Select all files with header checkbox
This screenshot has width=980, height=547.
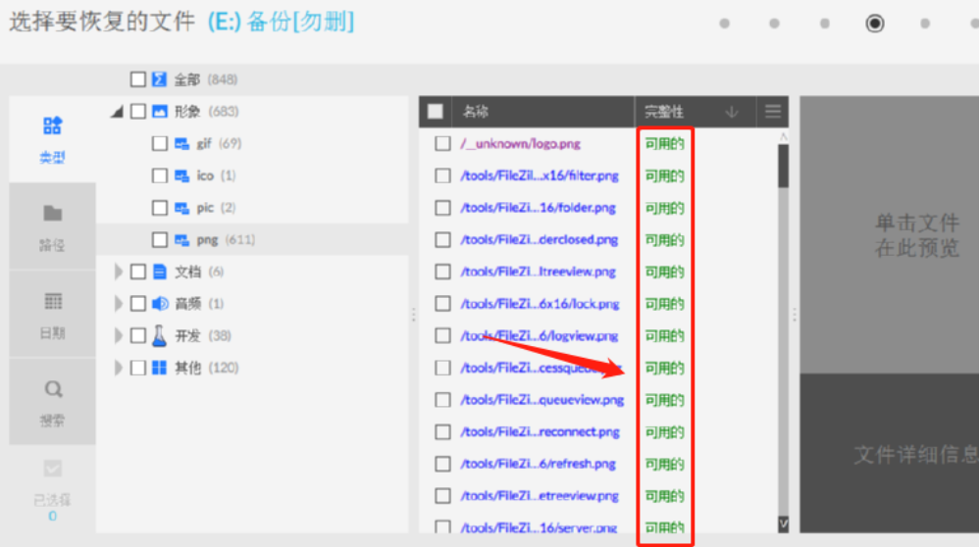pyautogui.click(x=435, y=112)
